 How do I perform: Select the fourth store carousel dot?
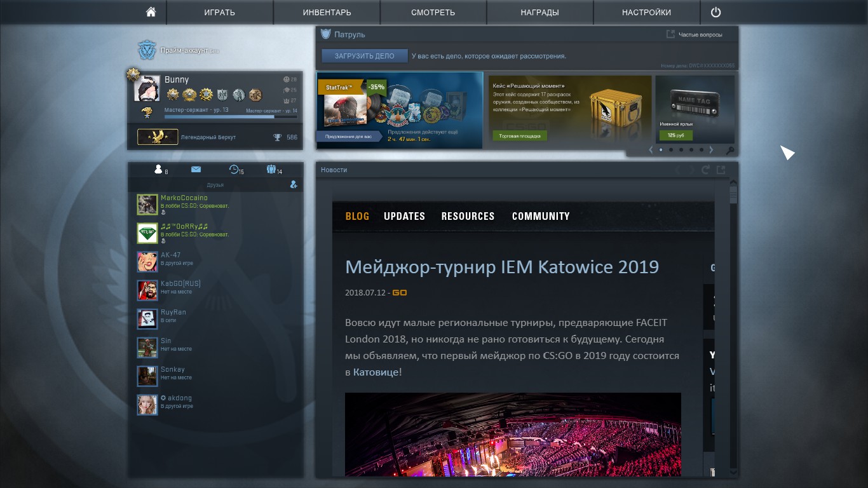point(691,150)
